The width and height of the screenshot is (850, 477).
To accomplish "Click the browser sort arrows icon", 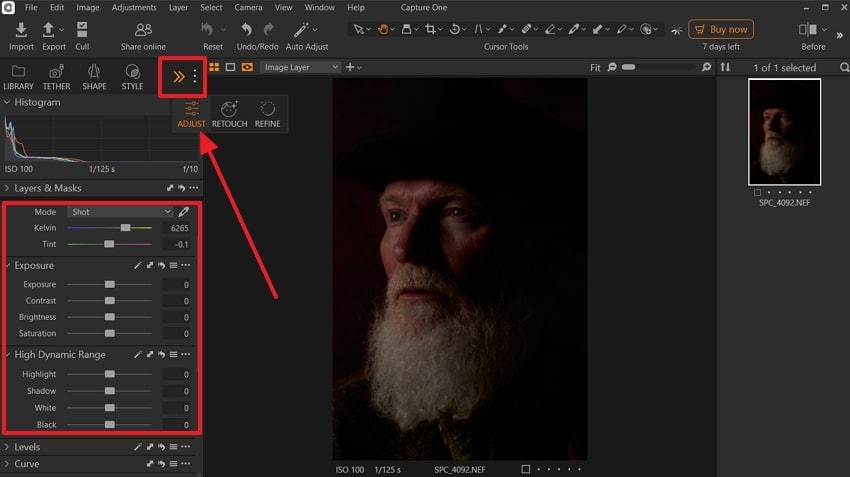I will [x=725, y=67].
